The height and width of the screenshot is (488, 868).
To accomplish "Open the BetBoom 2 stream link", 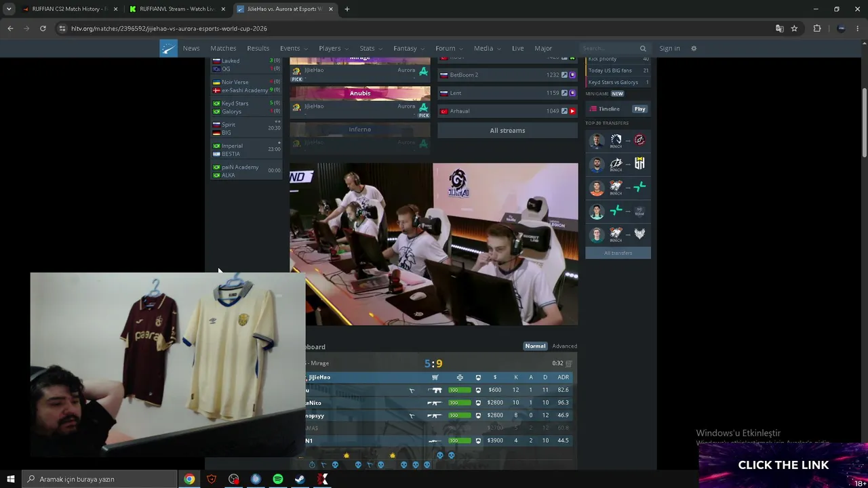I will click(507, 75).
